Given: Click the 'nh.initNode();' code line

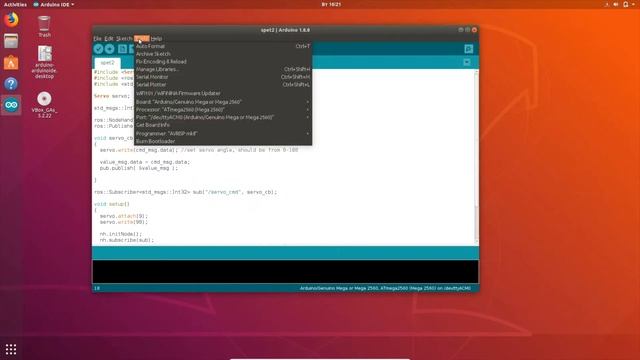Looking at the screenshot, I should pyautogui.click(x=121, y=234).
